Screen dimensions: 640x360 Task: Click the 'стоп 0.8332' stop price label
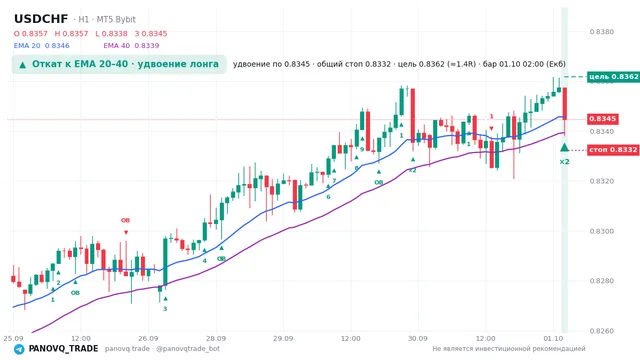(613, 150)
